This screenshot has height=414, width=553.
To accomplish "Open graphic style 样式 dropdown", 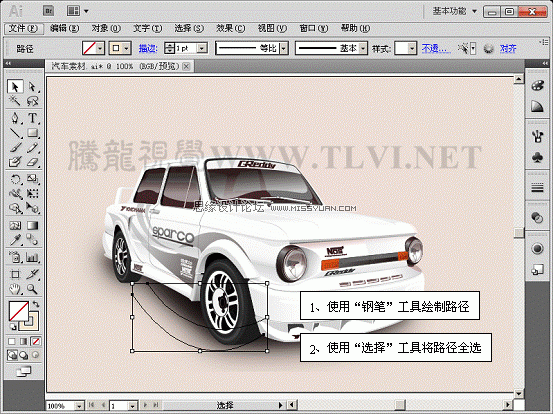I will [412, 48].
